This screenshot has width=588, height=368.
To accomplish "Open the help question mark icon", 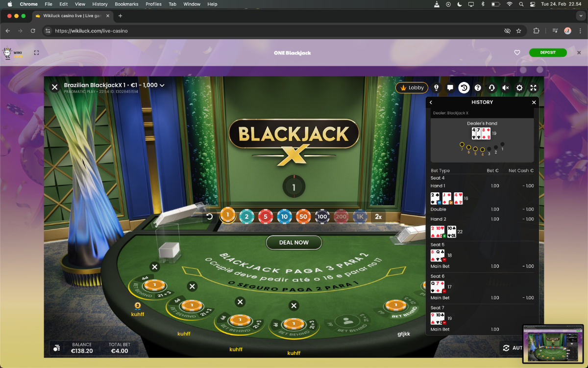I will 478,88.
